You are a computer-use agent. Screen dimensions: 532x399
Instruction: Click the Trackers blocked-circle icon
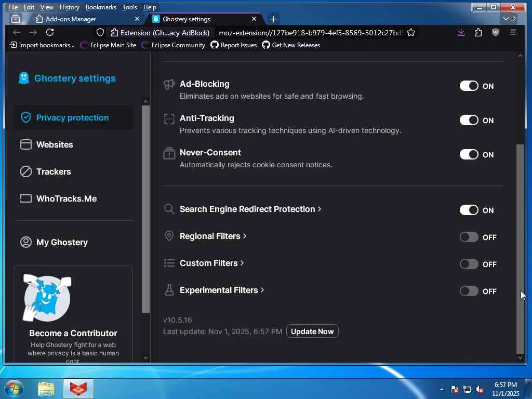tap(26, 171)
